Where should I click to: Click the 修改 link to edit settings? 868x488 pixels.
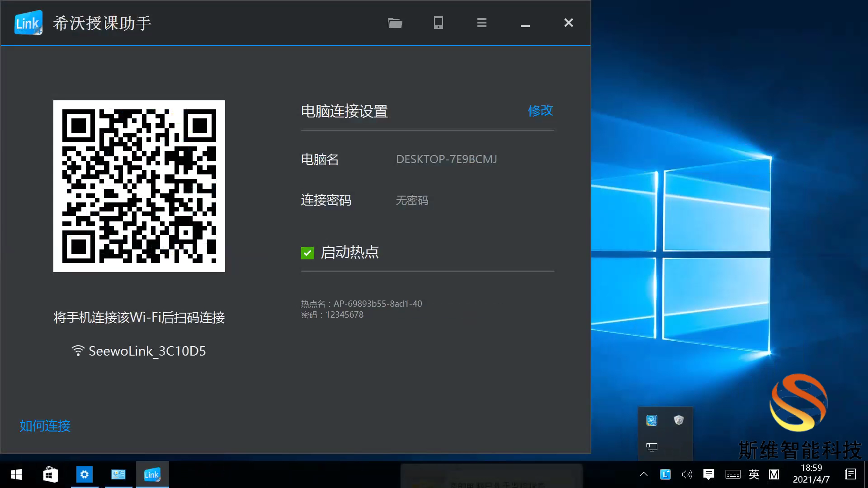(540, 110)
